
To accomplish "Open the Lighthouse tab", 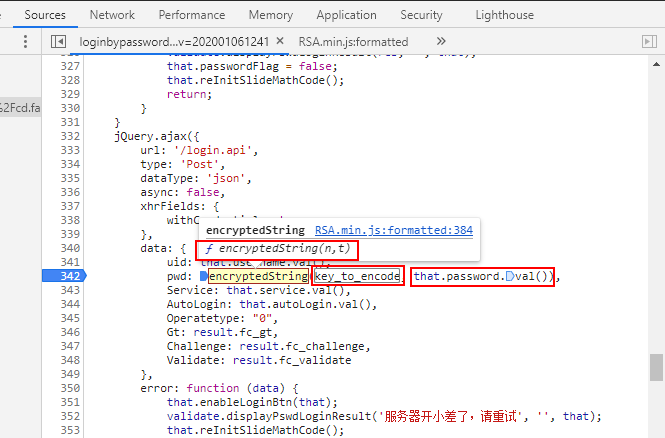I will coord(504,15).
